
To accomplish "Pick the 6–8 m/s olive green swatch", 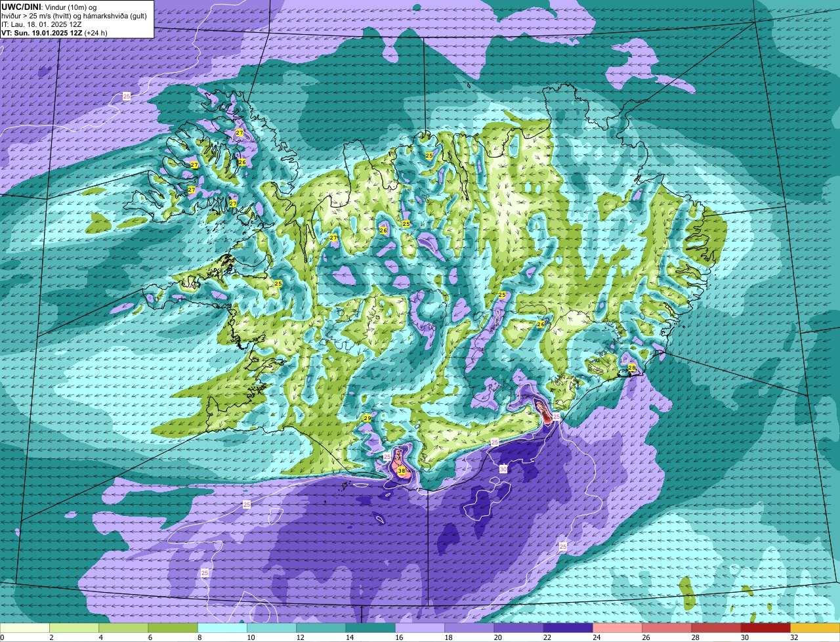I will pos(173,628).
